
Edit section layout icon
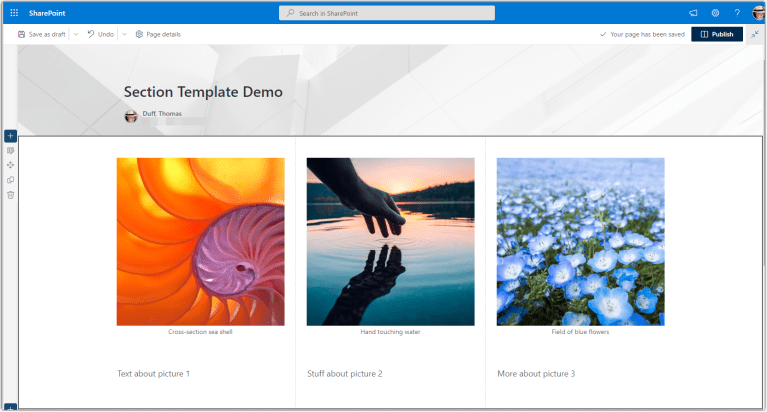click(10, 151)
